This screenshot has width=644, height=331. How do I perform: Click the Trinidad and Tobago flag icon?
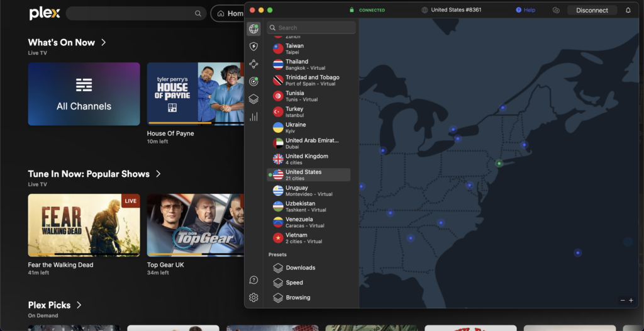pyautogui.click(x=278, y=80)
